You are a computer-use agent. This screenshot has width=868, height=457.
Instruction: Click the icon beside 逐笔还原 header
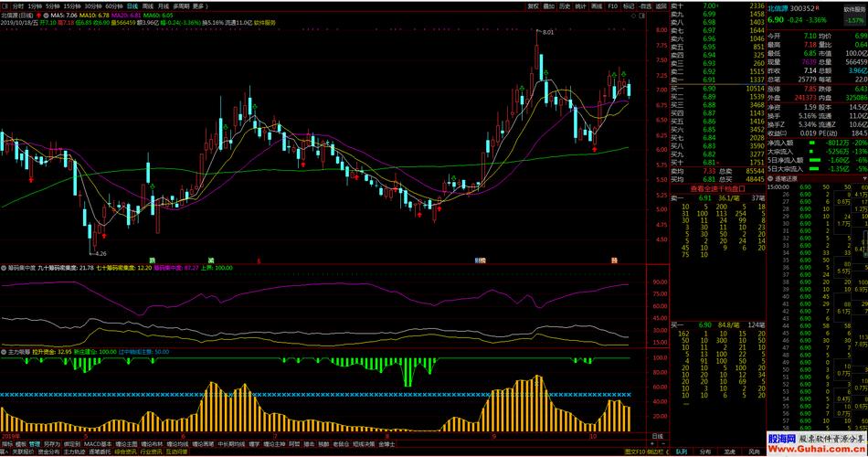click(770, 178)
